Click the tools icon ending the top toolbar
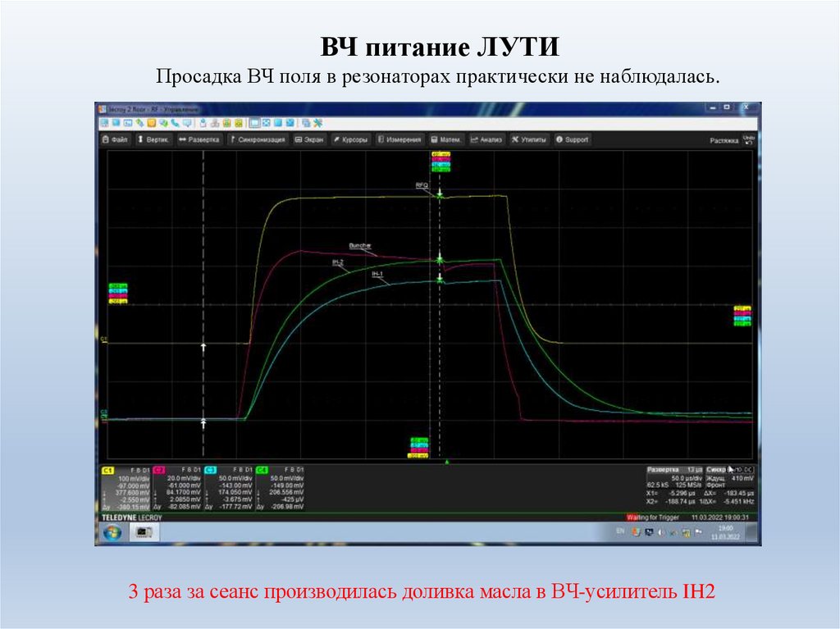840x629 pixels. pos(318,123)
